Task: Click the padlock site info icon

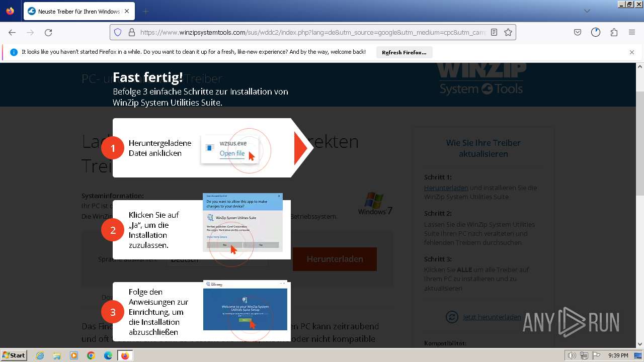Action: point(132,32)
